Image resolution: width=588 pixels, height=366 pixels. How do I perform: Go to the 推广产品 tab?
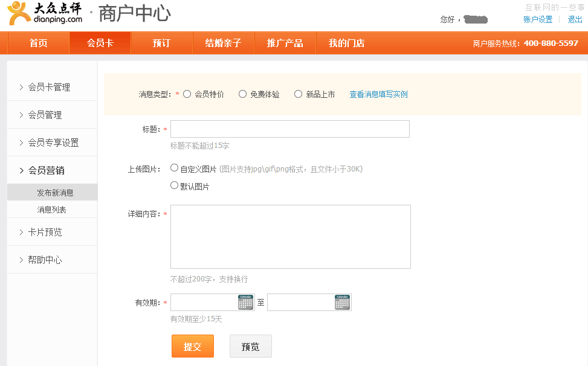tap(285, 42)
